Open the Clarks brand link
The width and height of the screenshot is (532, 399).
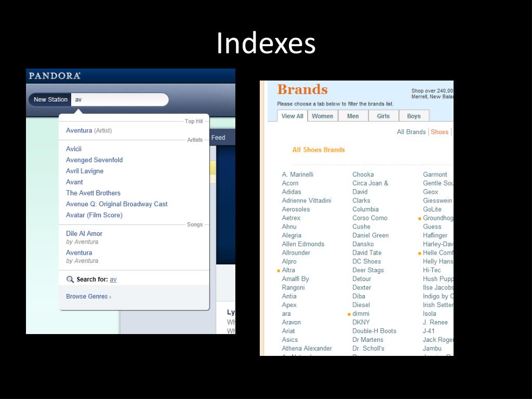tap(362, 201)
